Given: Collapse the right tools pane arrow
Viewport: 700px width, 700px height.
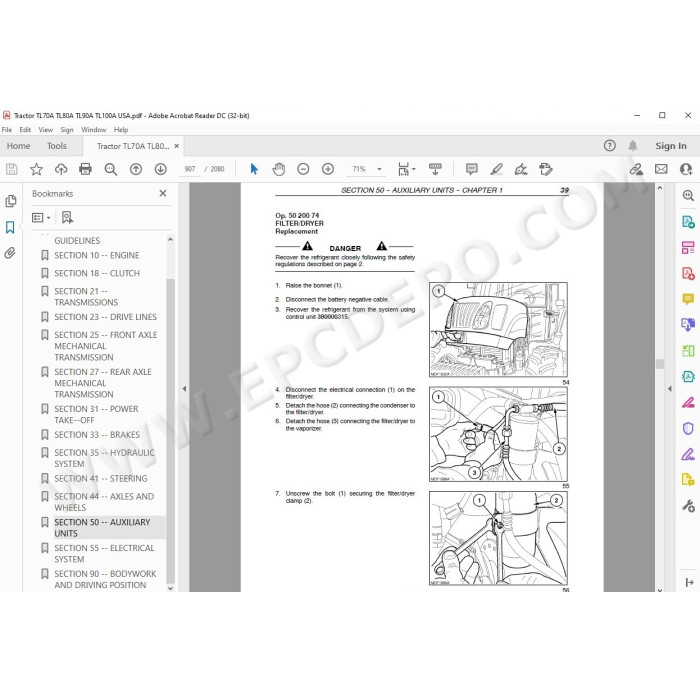Looking at the screenshot, I should point(669,389).
